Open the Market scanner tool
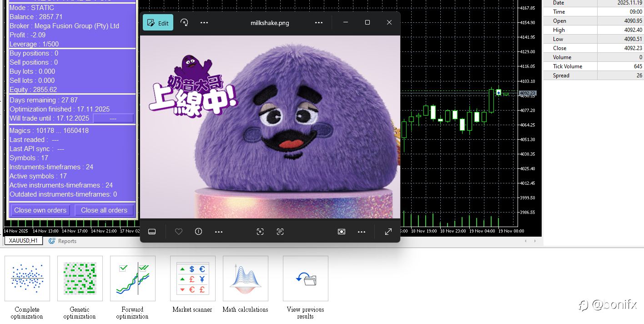644x324 pixels. pos(192,278)
